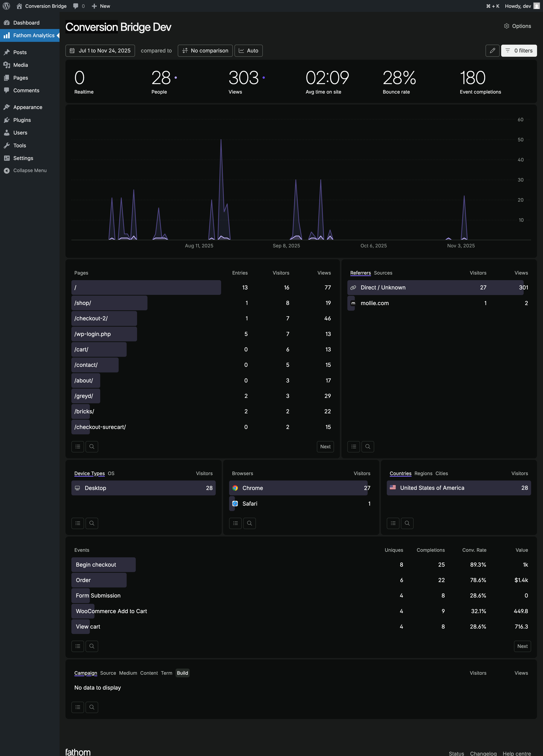Click search icon under Device Types
The image size is (543, 756).
(x=92, y=523)
